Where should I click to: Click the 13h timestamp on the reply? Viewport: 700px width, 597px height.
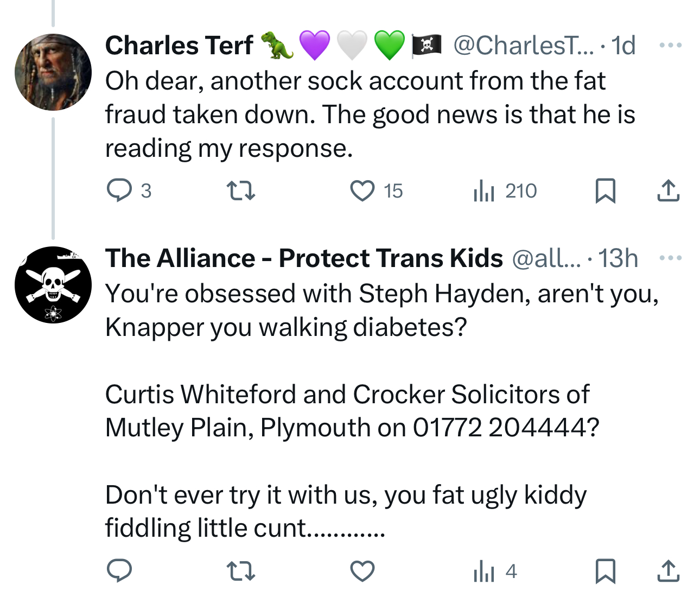pyautogui.click(x=618, y=258)
